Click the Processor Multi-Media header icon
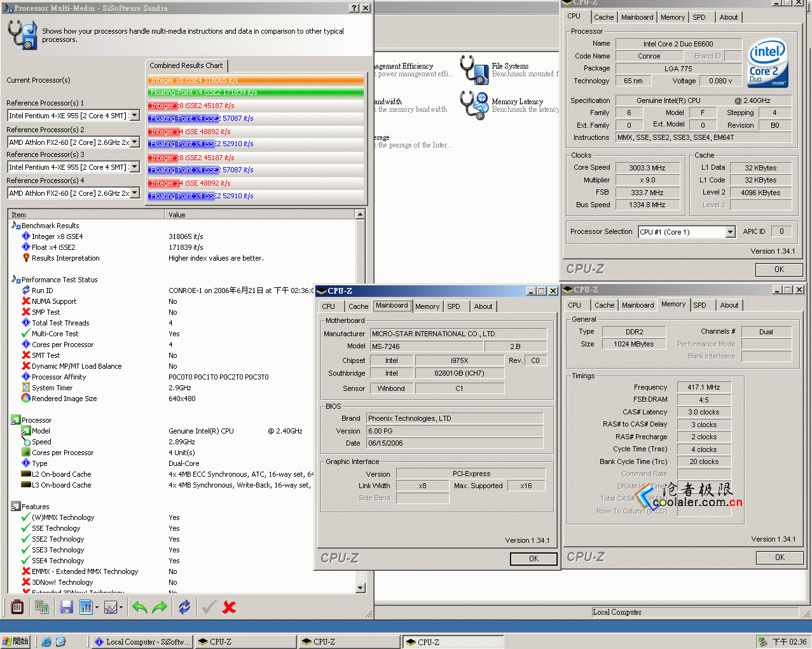 pos(22,34)
